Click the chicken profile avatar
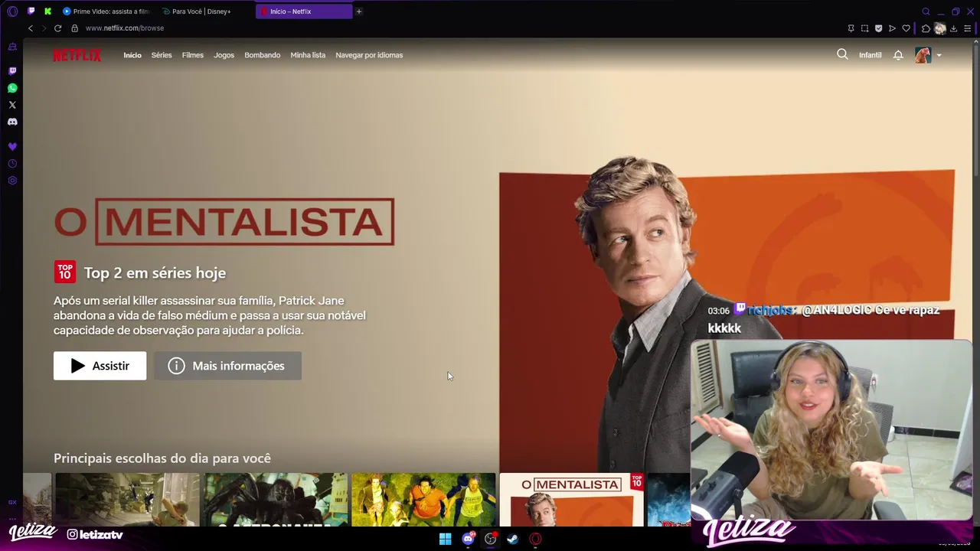 click(923, 55)
